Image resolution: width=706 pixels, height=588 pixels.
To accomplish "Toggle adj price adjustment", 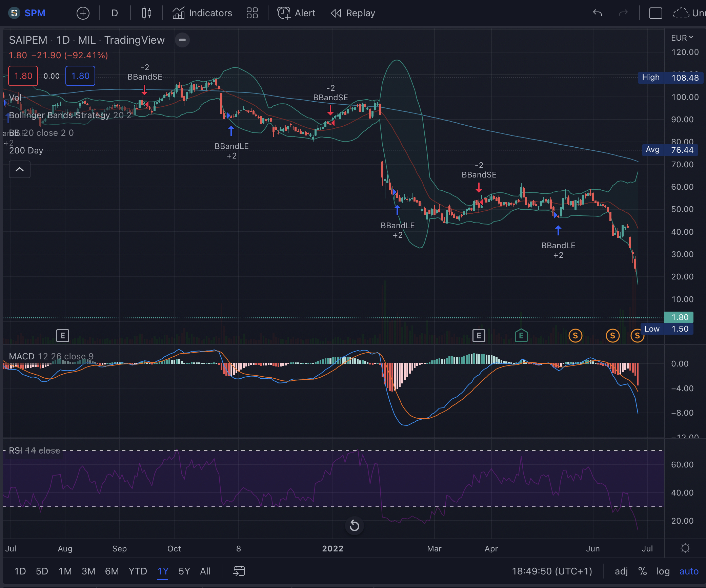I will 621,571.
